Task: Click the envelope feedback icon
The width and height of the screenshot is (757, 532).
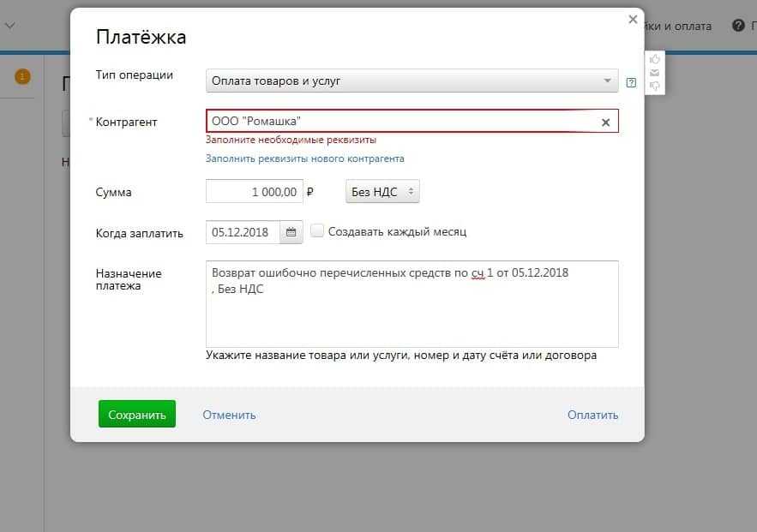Action: click(655, 73)
